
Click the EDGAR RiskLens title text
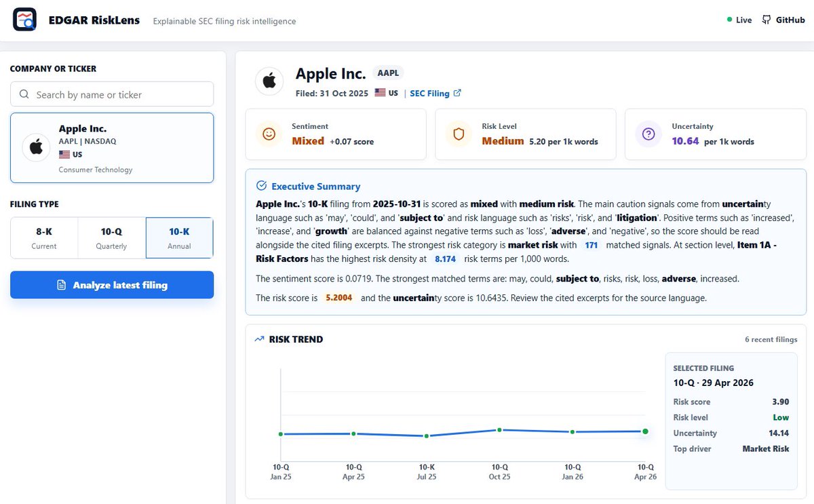click(x=94, y=20)
